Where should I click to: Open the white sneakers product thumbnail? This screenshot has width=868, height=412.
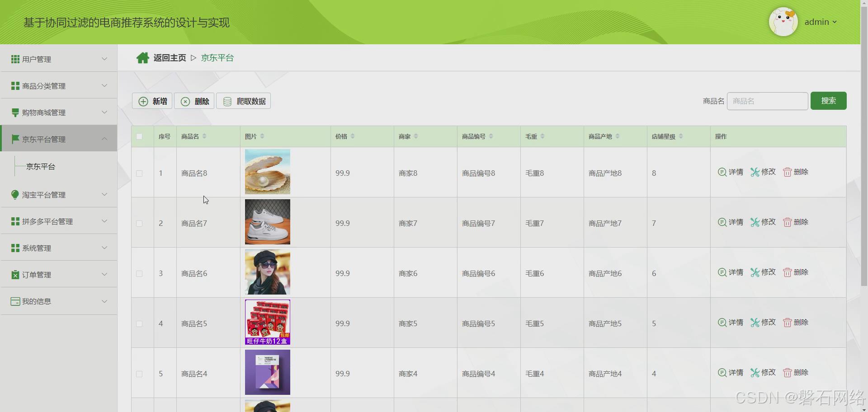tap(268, 222)
